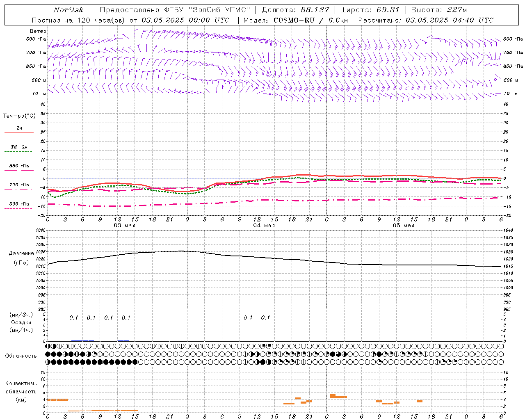Select the '(км)' unit under convective label
The image size is (525, 420).
pyautogui.click(x=21, y=399)
